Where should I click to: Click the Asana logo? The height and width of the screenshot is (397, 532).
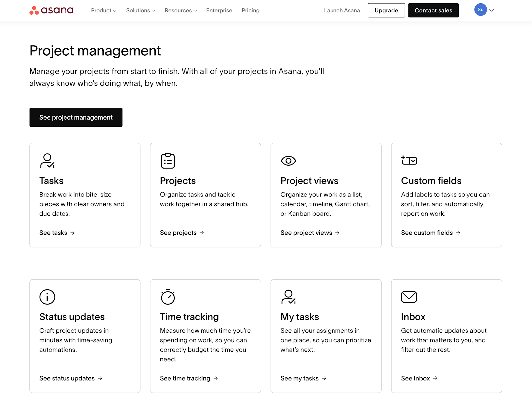pos(51,10)
